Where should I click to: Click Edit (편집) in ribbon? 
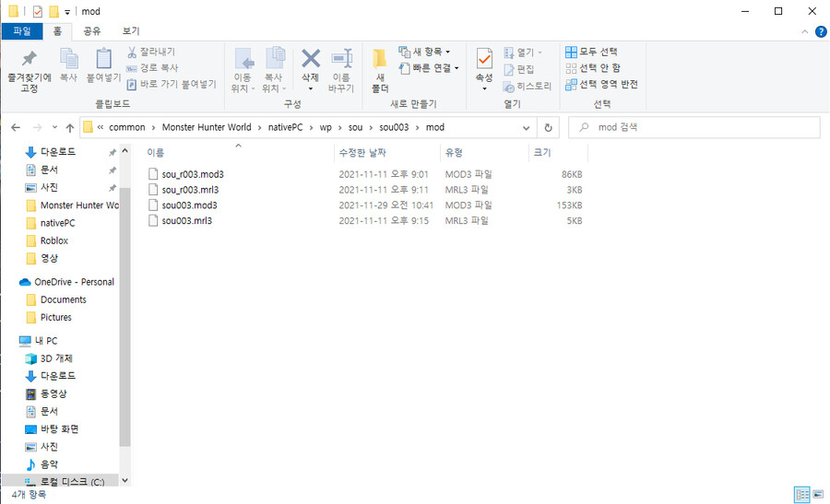tap(519, 69)
